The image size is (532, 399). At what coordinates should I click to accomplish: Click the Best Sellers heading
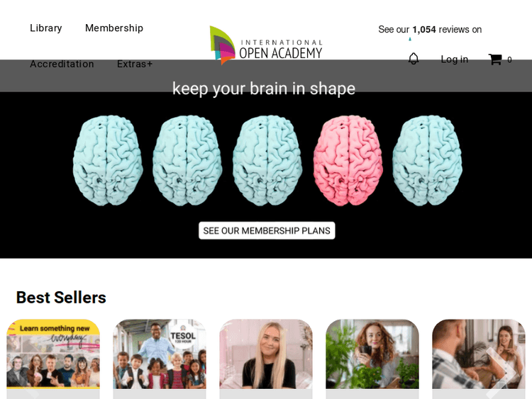coord(61,297)
